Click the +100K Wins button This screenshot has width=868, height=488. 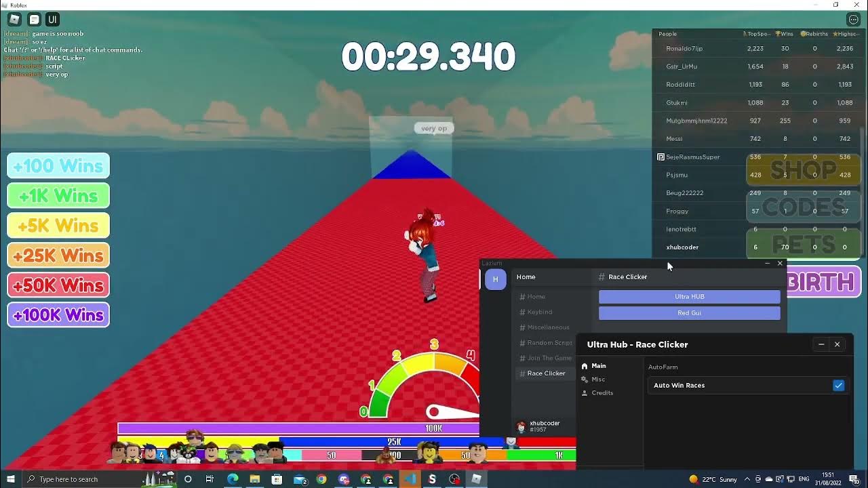[58, 315]
